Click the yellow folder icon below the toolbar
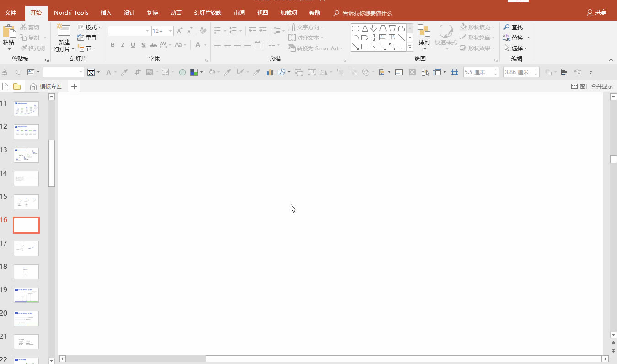The image size is (617, 364). [17, 86]
